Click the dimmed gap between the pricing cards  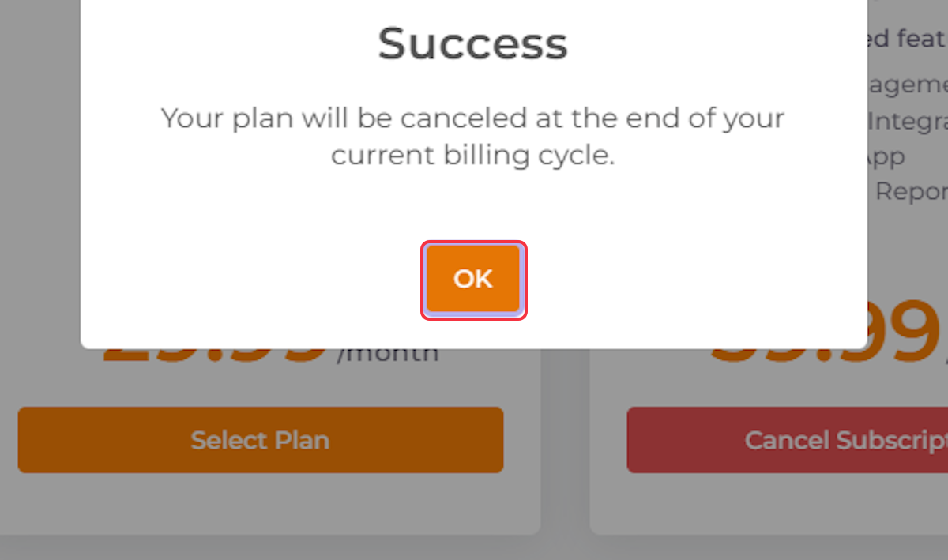click(565, 442)
